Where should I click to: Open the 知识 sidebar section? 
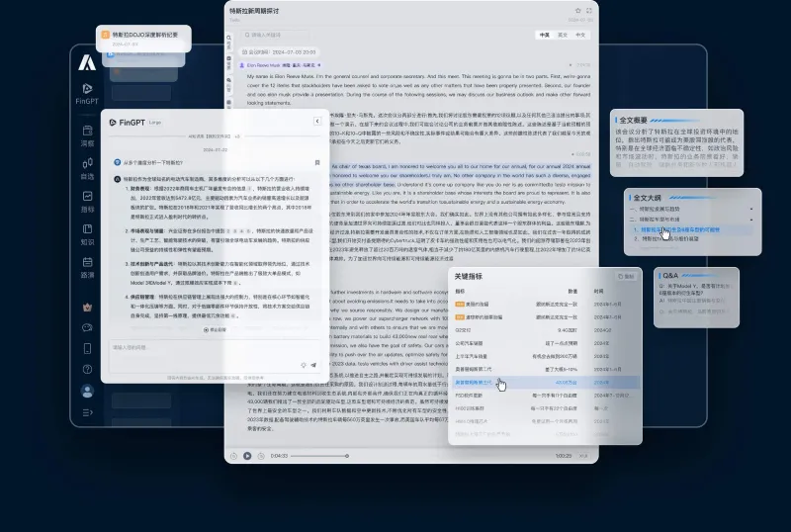(87, 234)
